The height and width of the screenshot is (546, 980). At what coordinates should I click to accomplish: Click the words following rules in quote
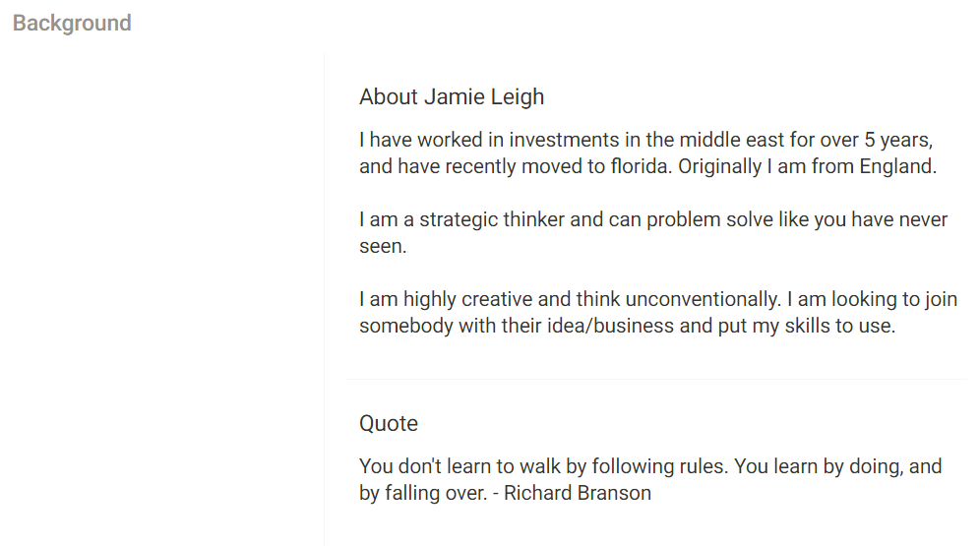[x=660, y=466]
